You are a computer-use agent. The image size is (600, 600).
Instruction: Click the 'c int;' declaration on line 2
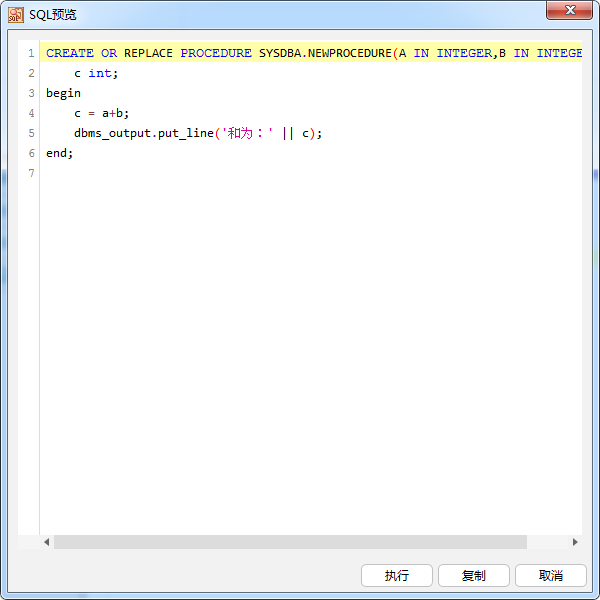click(x=96, y=73)
